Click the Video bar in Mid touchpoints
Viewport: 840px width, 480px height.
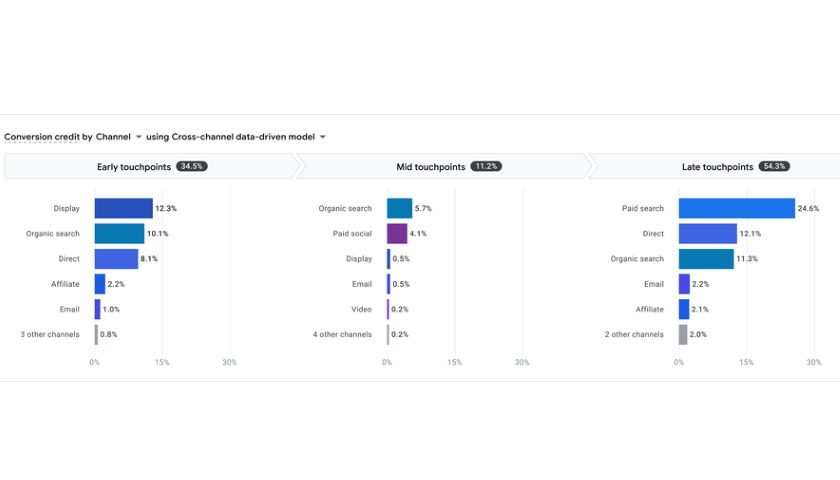[x=388, y=309]
